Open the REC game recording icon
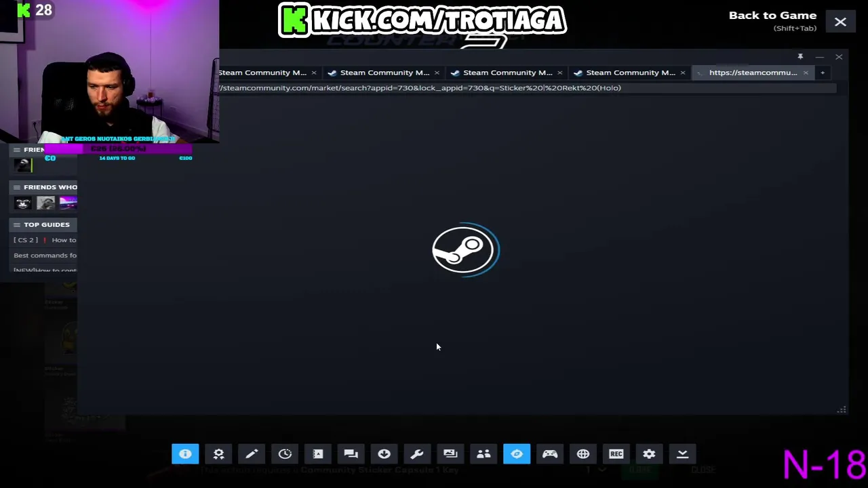868x488 pixels. pos(616,454)
